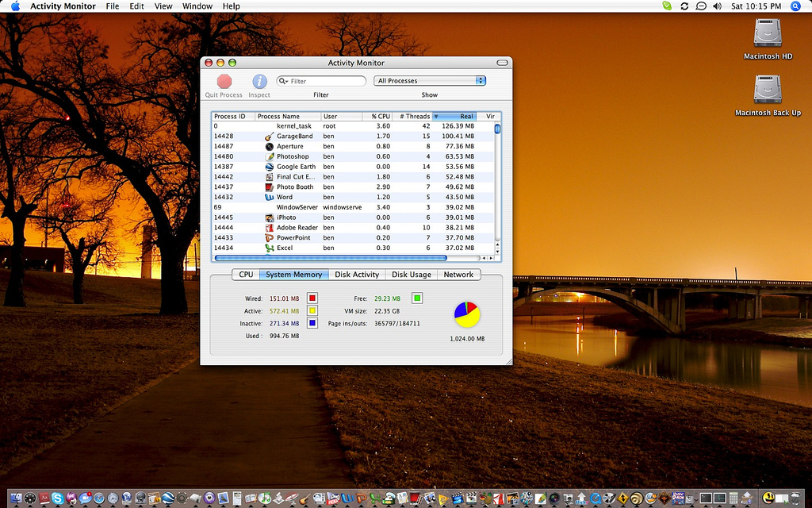Open iChat bubble icon in the Dock
Viewport: 812px width, 508px height.
(x=86, y=498)
